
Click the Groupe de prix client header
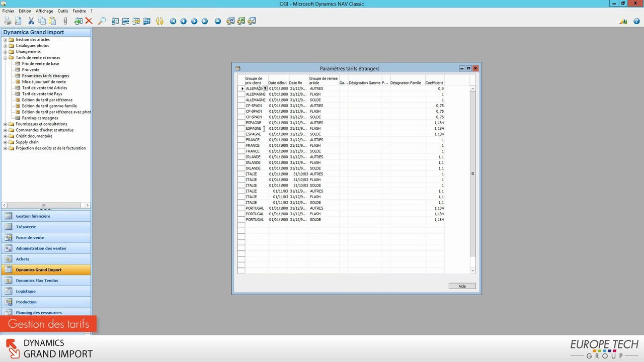click(x=256, y=80)
